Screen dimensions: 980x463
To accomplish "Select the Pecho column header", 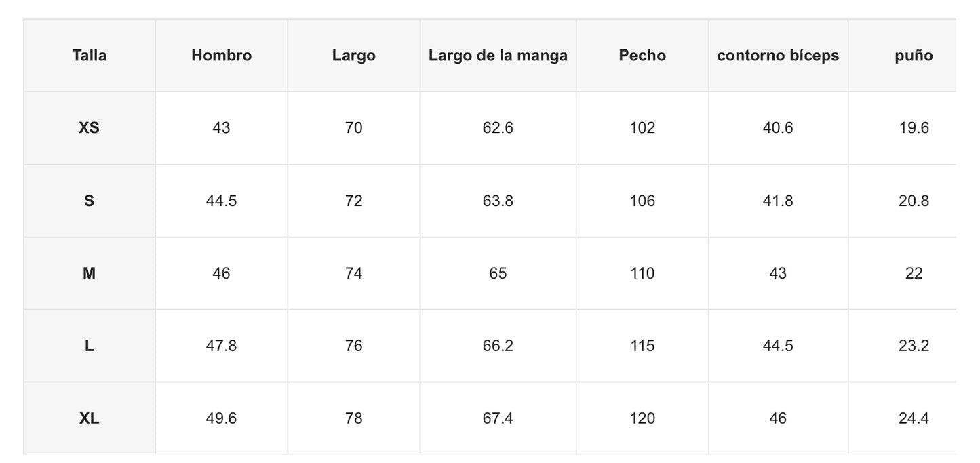I will click(642, 56).
